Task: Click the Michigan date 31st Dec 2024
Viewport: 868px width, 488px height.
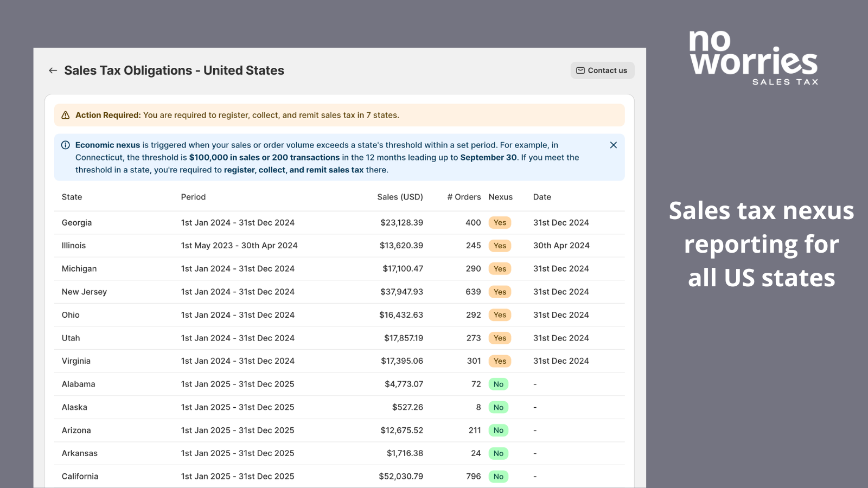Action: (561, 268)
